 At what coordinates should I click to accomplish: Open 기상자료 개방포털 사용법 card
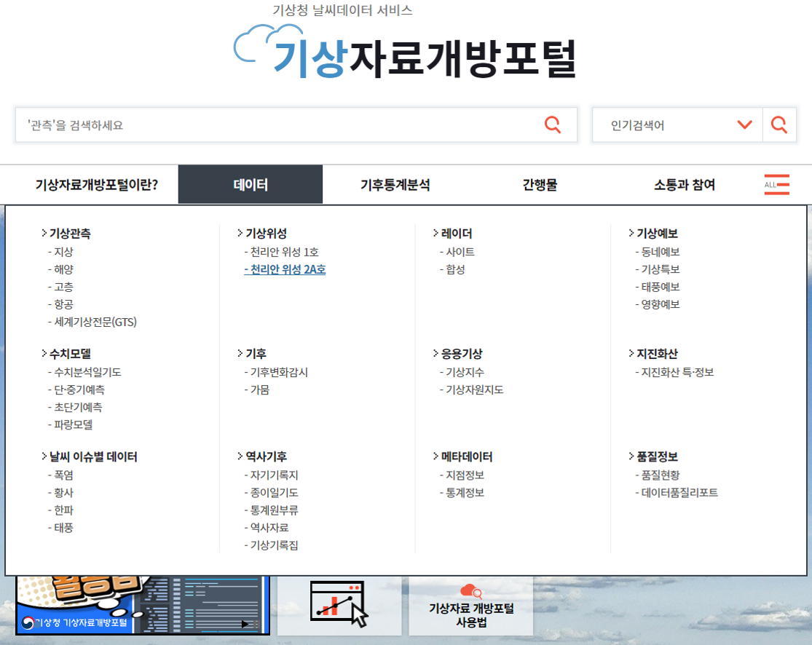click(470, 606)
